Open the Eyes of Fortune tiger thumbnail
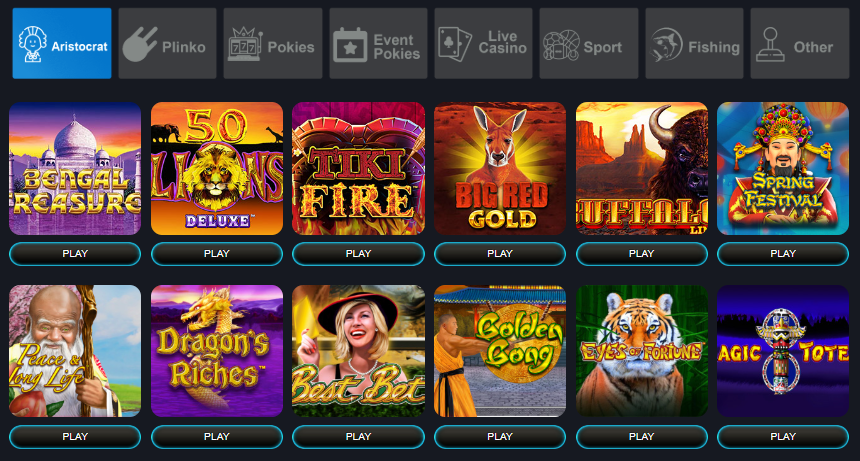860x461 pixels. pos(642,351)
